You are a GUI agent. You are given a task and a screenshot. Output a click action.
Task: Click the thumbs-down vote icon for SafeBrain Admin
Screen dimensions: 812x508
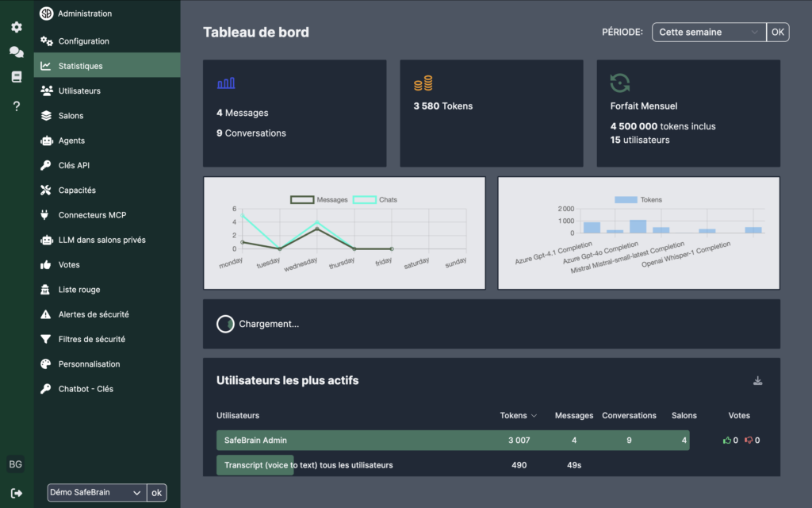tap(749, 440)
